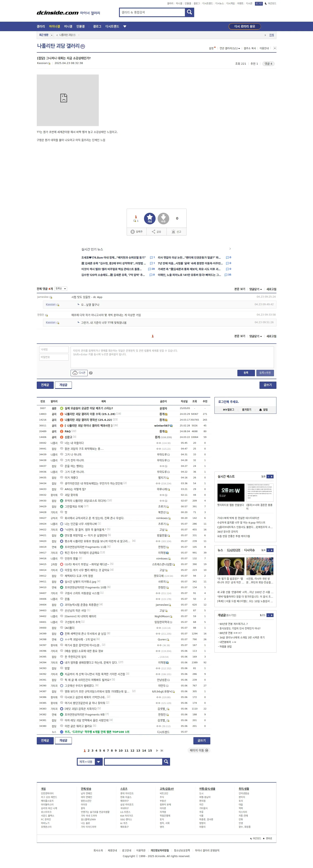The image size is (313, 868).
Task: Click the 등록 comment submit button
Action: pyautogui.click(x=246, y=373)
